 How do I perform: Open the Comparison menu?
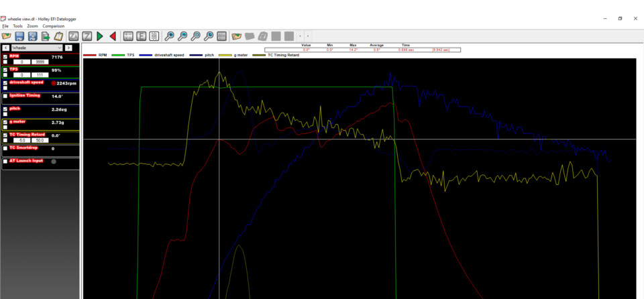[54, 26]
